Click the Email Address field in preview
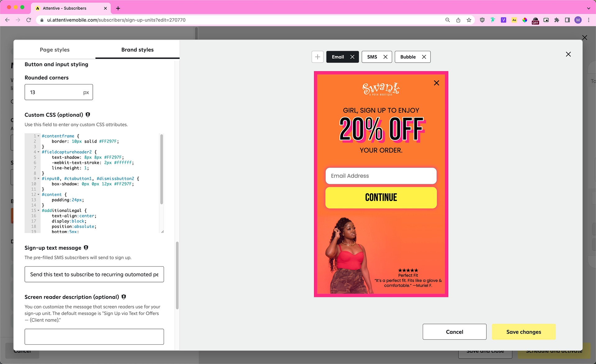596x364 pixels. (381, 176)
